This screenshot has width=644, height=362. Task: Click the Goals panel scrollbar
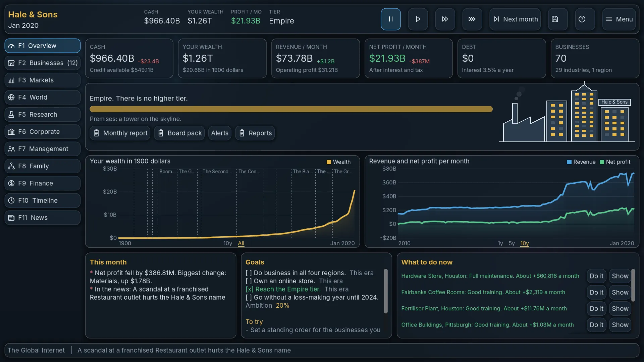(386, 291)
